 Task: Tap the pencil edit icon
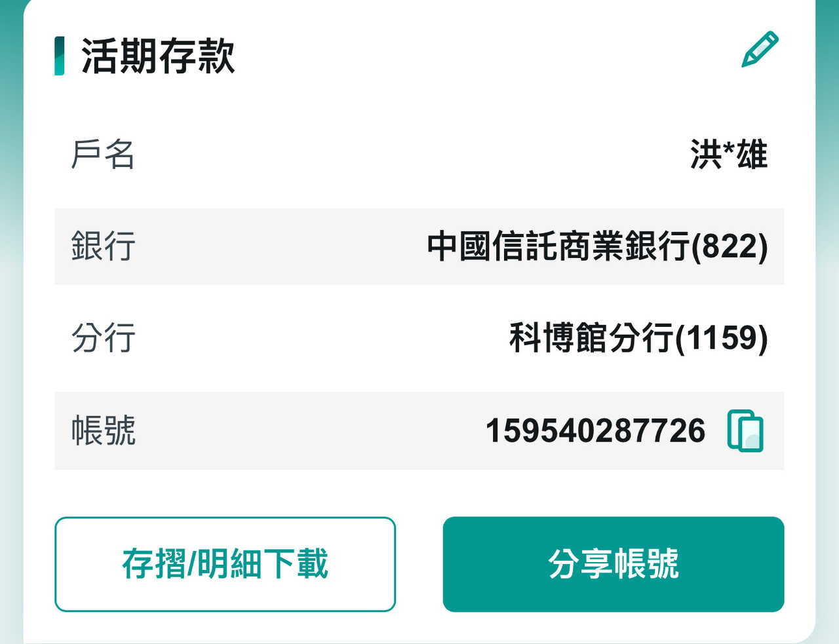[760, 49]
